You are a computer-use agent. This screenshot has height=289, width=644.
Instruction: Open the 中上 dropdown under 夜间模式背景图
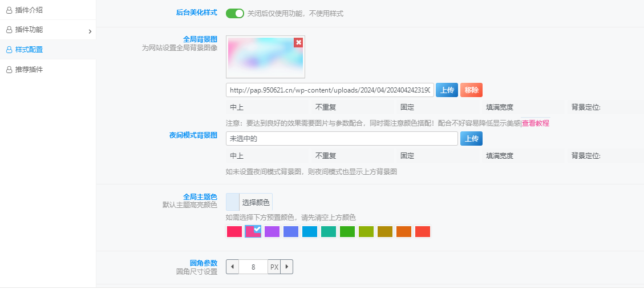(268, 156)
